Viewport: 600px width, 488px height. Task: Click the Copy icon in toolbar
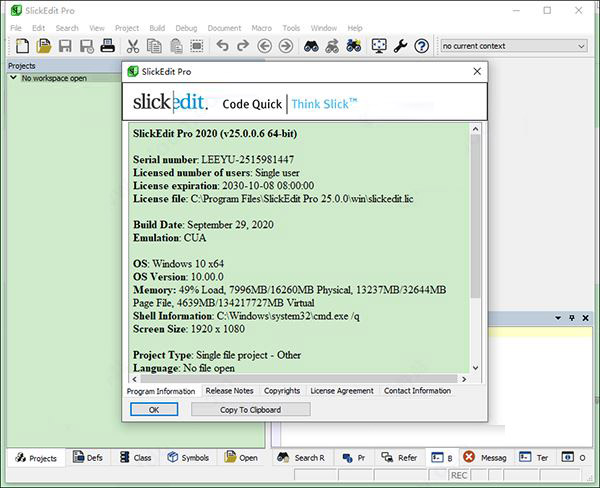tap(154, 46)
